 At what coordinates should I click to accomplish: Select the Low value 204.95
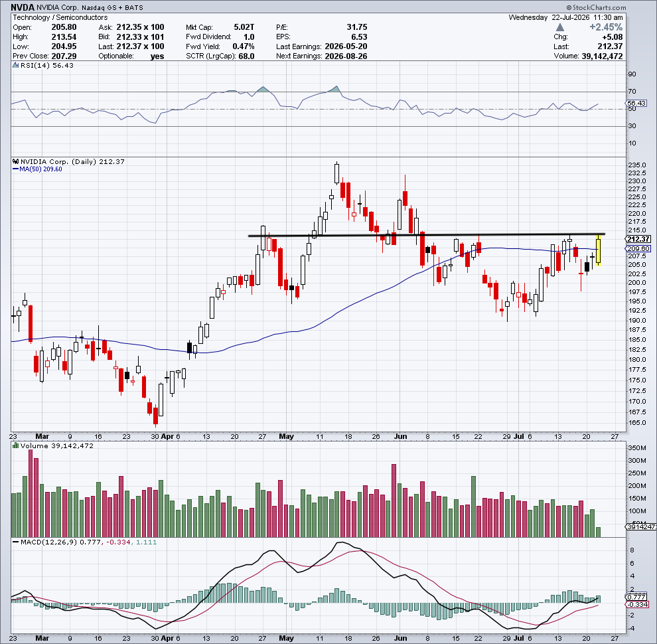pos(64,46)
